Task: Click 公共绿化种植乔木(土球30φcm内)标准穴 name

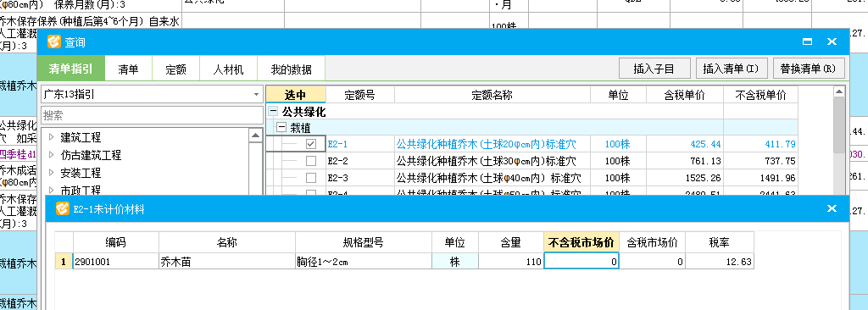Action: [486, 161]
